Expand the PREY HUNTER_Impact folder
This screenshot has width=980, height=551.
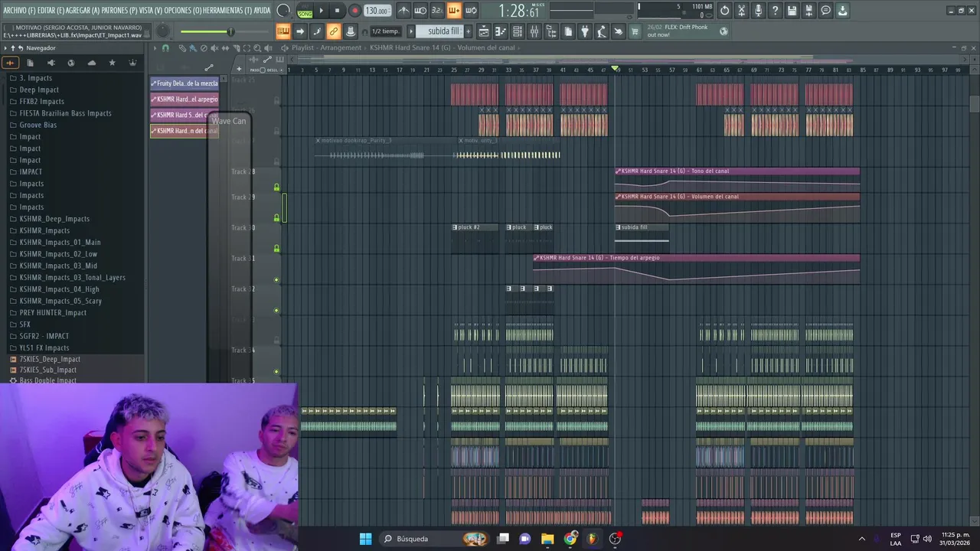[53, 312]
